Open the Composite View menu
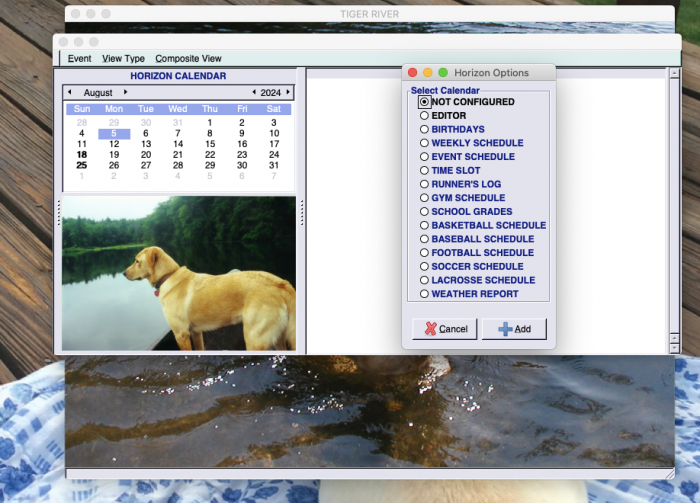This screenshot has height=503, width=700. [x=188, y=59]
